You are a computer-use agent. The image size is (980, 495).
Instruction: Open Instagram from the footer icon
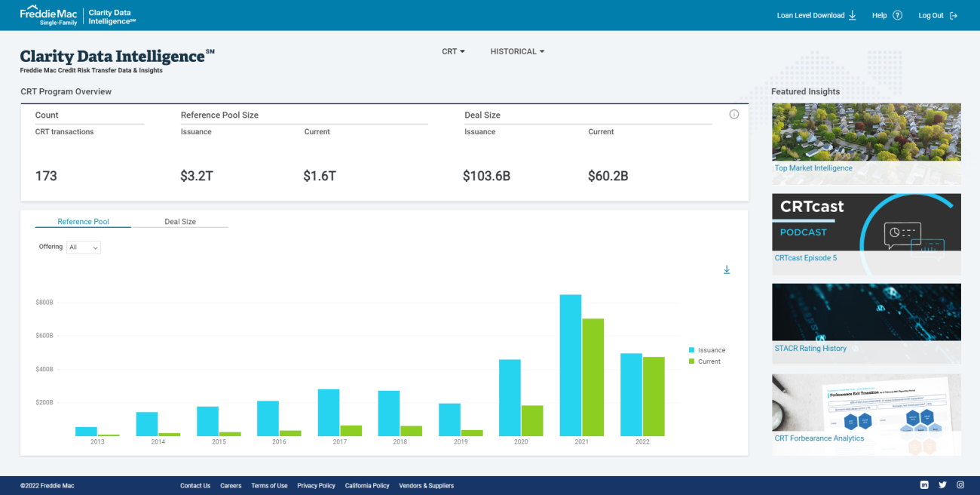(960, 485)
